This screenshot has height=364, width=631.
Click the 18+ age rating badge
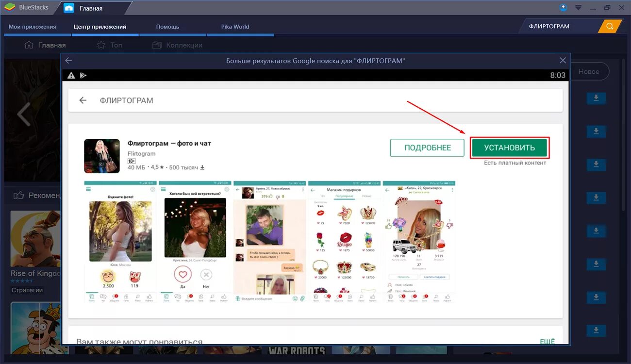pos(132,161)
